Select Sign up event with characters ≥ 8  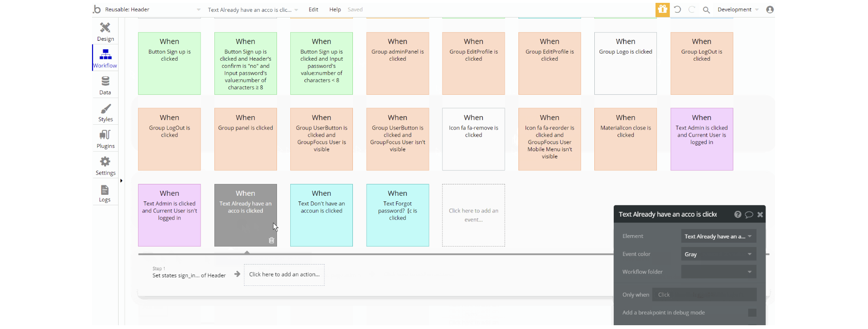click(x=246, y=64)
